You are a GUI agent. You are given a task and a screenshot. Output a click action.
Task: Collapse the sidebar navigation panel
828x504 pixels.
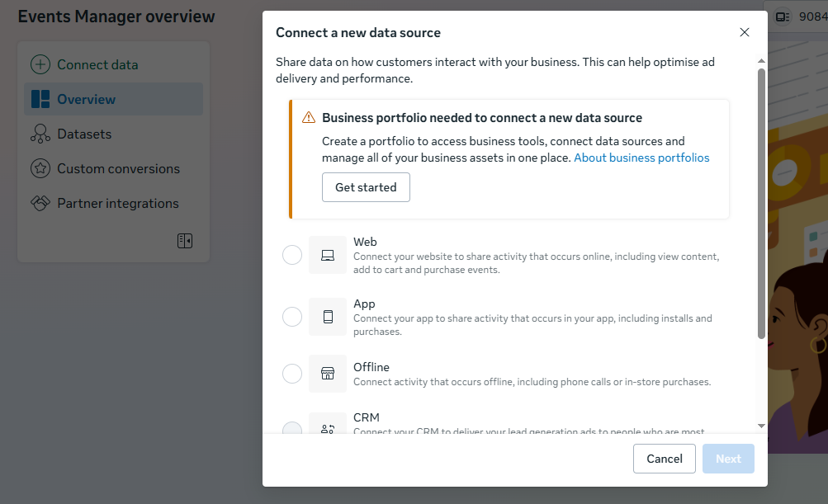(185, 241)
